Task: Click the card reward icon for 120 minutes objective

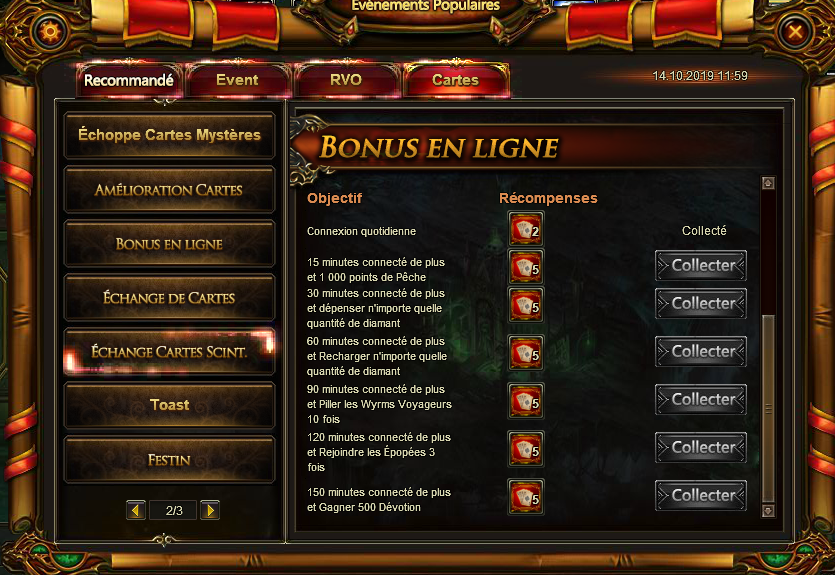Action: pos(526,449)
